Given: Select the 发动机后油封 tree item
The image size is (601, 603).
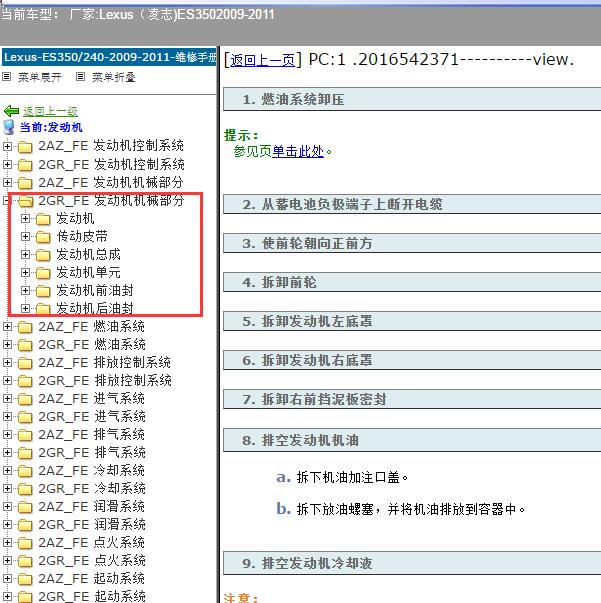Looking at the screenshot, I should point(95,308).
